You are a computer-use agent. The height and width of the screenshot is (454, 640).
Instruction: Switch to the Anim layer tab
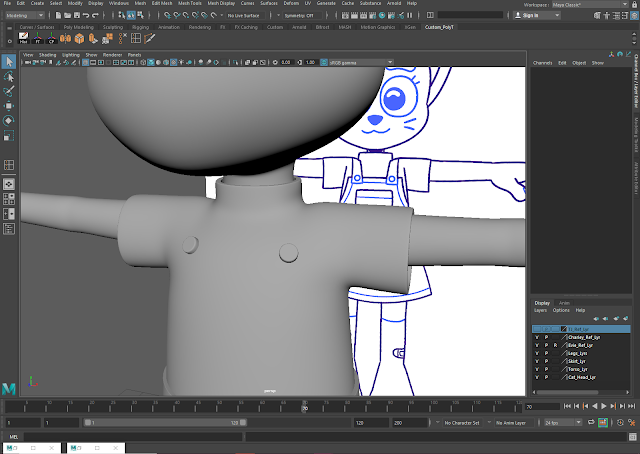(564, 303)
